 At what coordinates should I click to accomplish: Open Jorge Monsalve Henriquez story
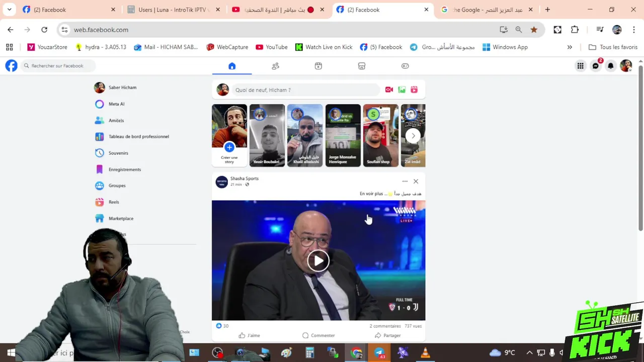click(343, 135)
